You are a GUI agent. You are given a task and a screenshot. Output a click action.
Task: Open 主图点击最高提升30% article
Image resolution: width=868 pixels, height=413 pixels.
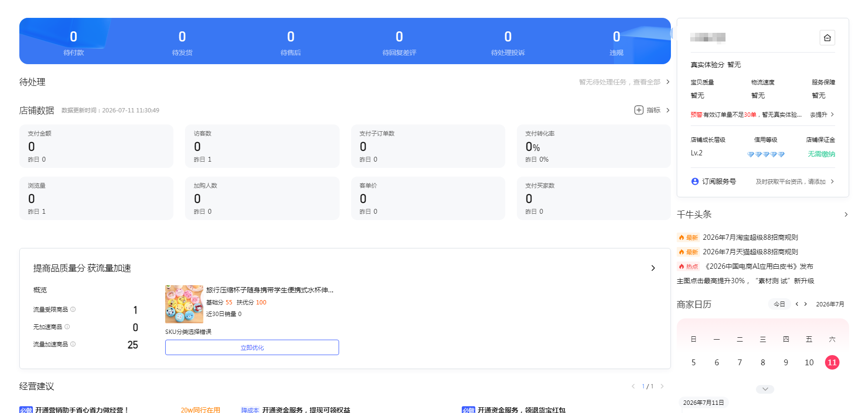[745, 281]
